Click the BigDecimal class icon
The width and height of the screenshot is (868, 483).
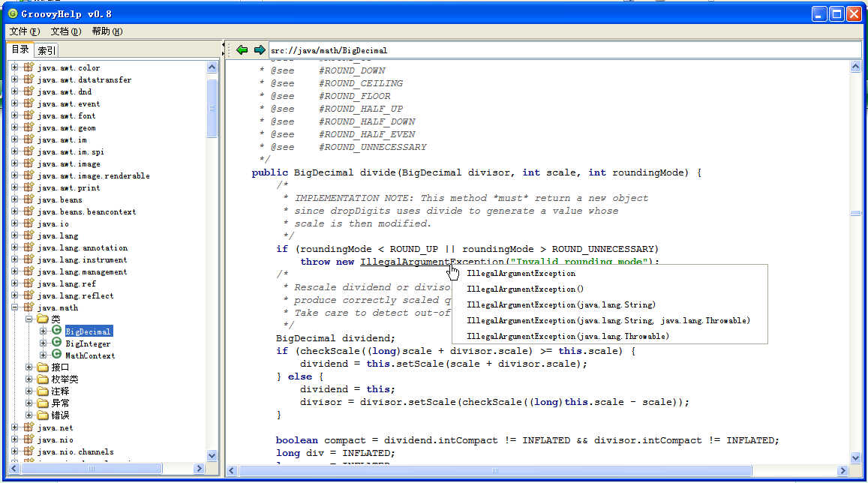point(56,330)
